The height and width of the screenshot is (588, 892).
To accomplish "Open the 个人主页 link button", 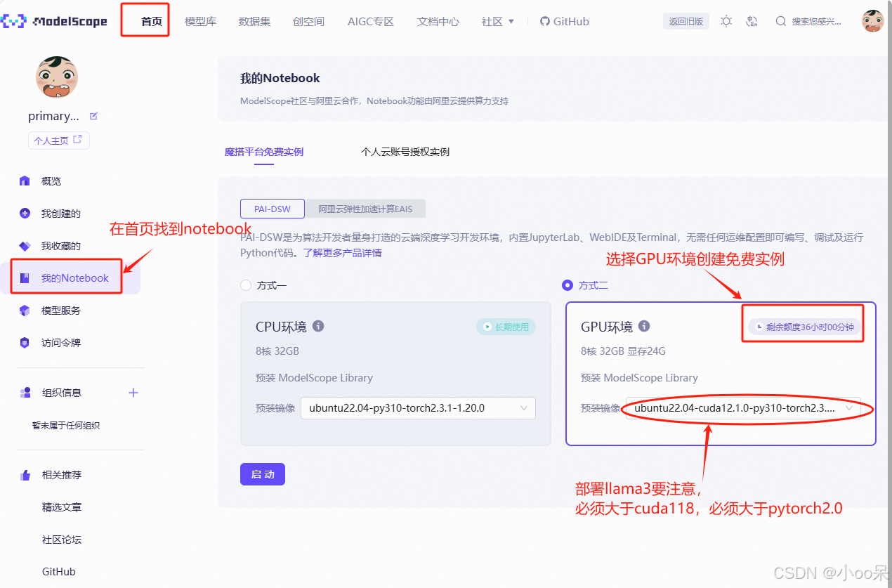I will 59,140.
